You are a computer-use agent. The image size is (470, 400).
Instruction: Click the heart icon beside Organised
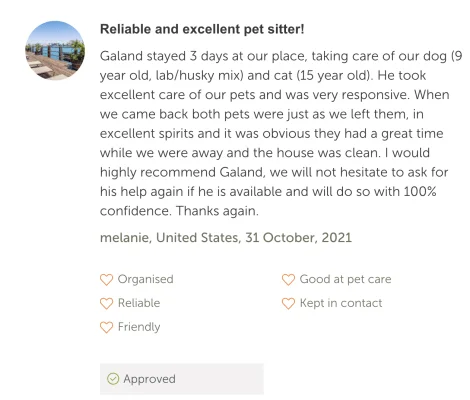[x=106, y=280]
